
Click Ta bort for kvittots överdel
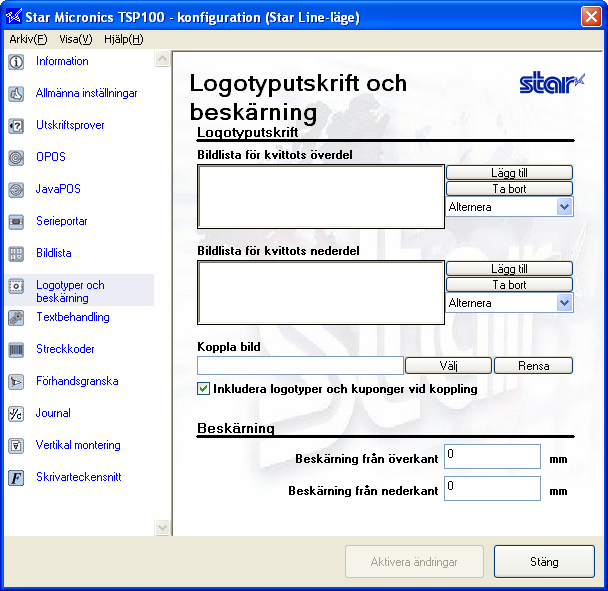point(509,189)
